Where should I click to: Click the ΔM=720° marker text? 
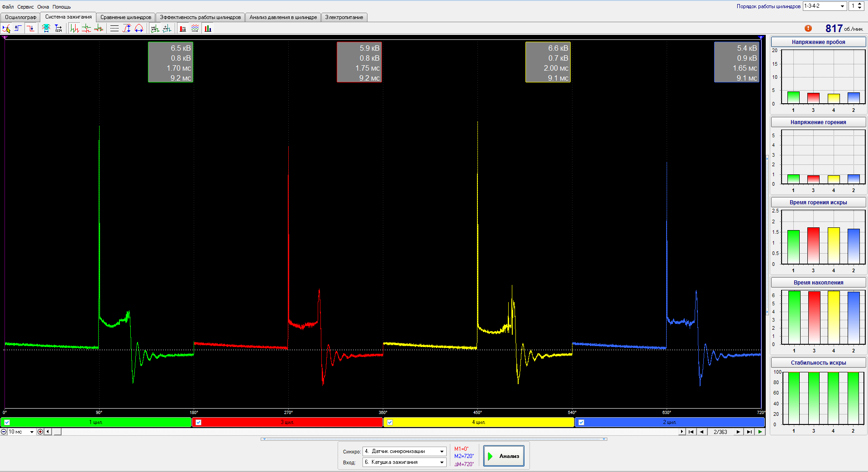464,464
